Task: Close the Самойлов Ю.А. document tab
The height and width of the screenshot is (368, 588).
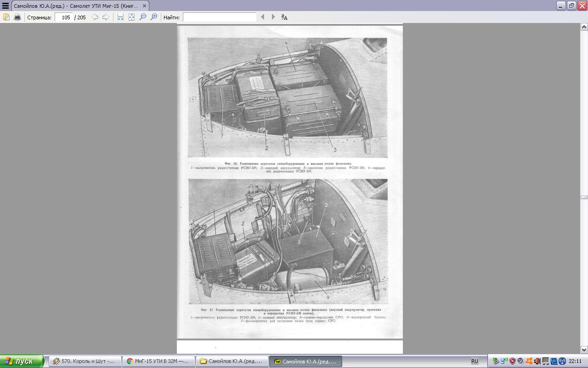Action: coord(144,6)
